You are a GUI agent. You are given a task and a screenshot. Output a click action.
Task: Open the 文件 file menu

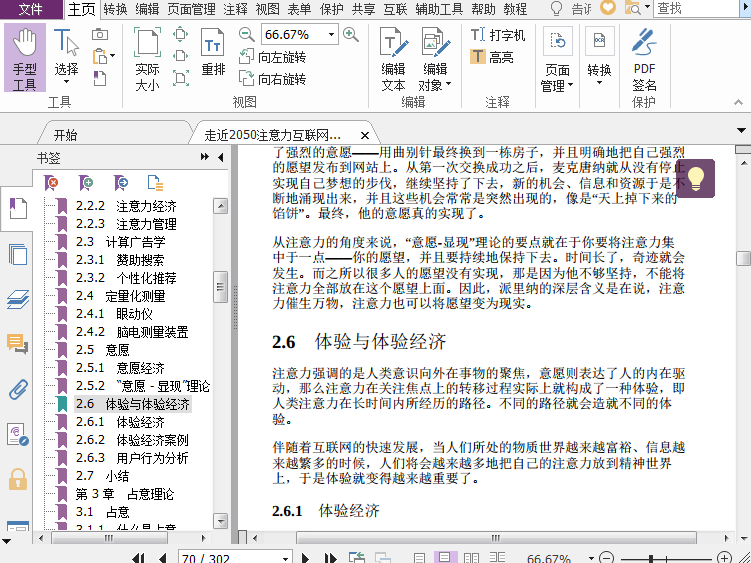(31, 9)
